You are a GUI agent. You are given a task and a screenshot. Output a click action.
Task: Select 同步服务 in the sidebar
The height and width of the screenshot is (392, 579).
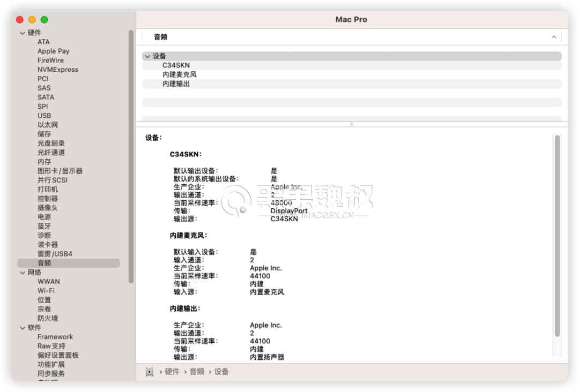(x=51, y=374)
